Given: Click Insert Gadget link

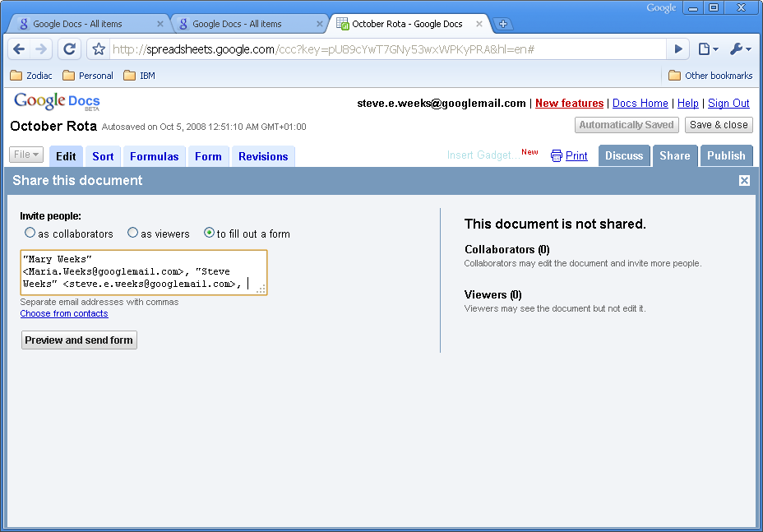Looking at the screenshot, I should [x=483, y=155].
